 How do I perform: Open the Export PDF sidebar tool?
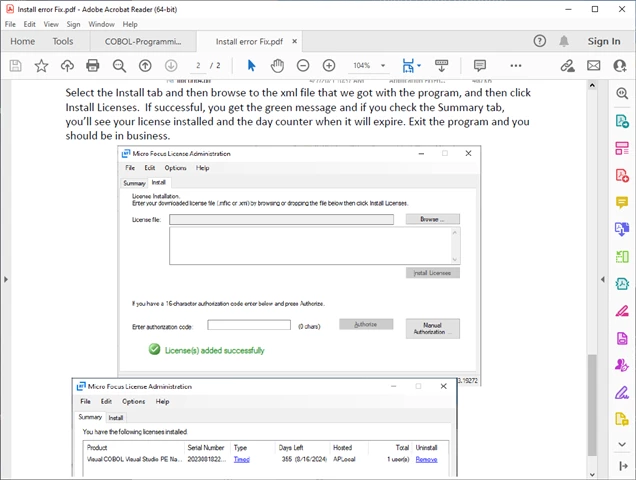tap(622, 121)
